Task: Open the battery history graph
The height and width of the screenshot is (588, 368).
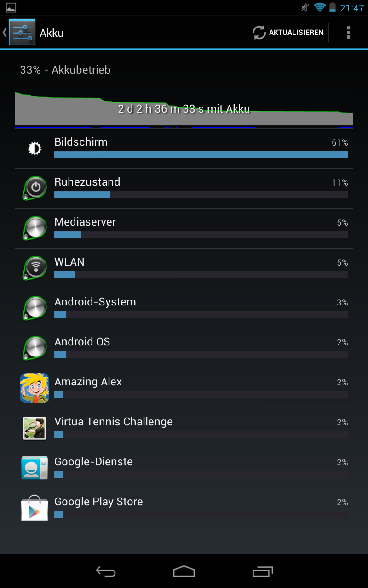Action: pos(184,109)
